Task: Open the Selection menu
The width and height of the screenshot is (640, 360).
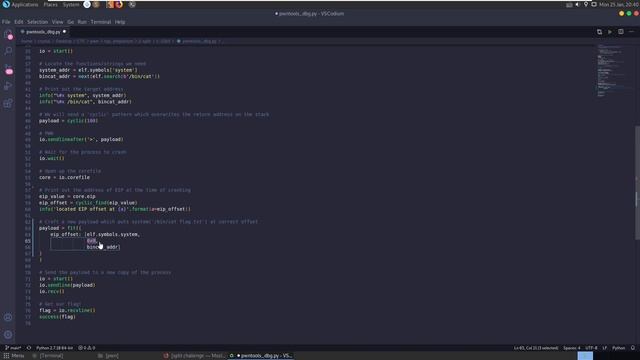Action: (38, 22)
